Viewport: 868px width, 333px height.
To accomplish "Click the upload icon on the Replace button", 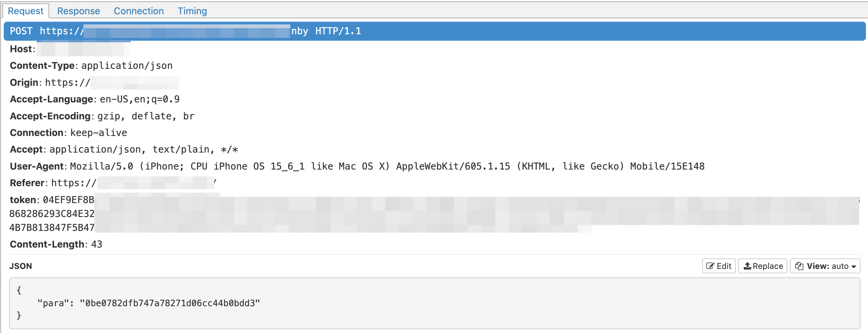I will pos(748,266).
